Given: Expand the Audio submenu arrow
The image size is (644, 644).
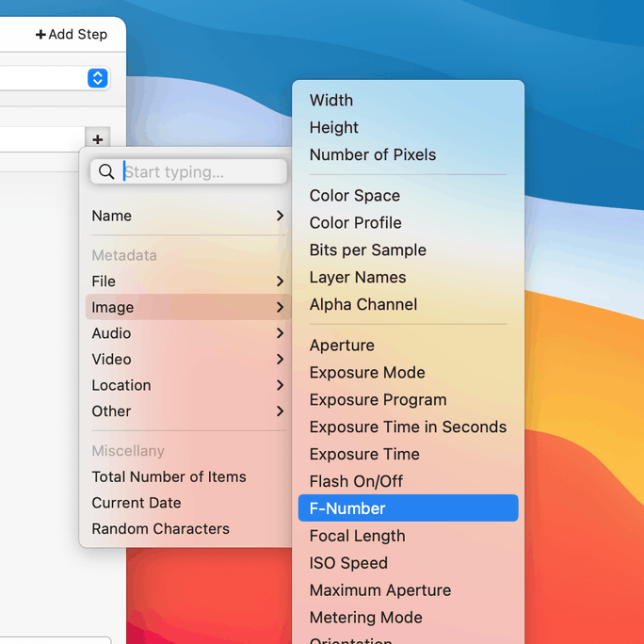Looking at the screenshot, I should click(x=280, y=333).
